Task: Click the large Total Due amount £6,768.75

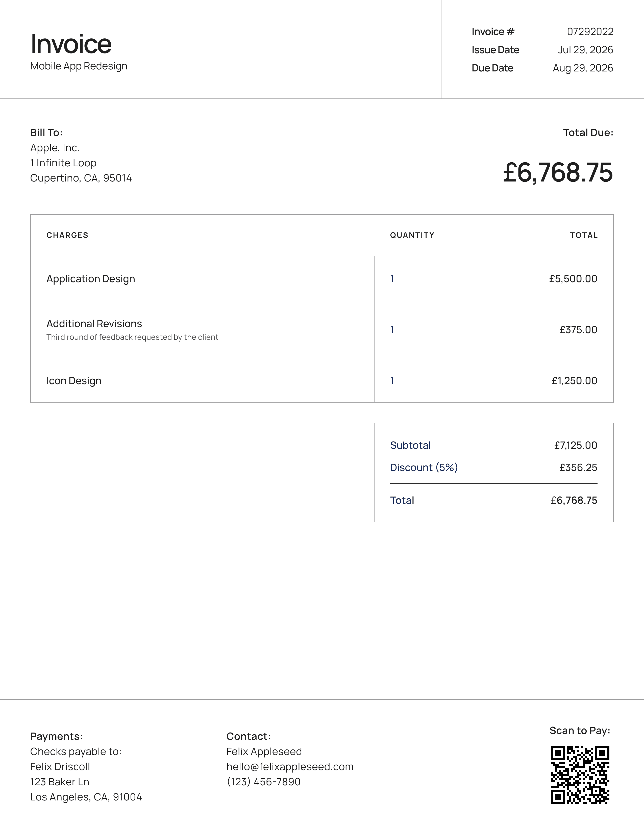Action: tap(558, 172)
